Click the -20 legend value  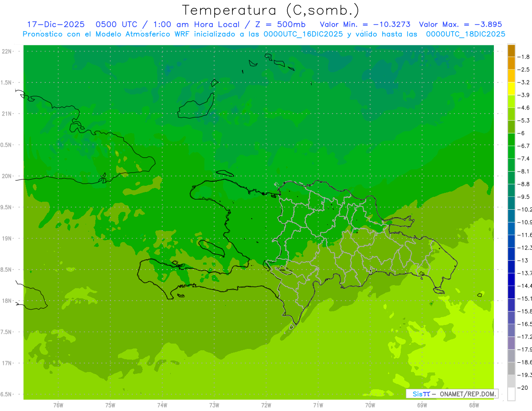pyautogui.click(x=523, y=388)
